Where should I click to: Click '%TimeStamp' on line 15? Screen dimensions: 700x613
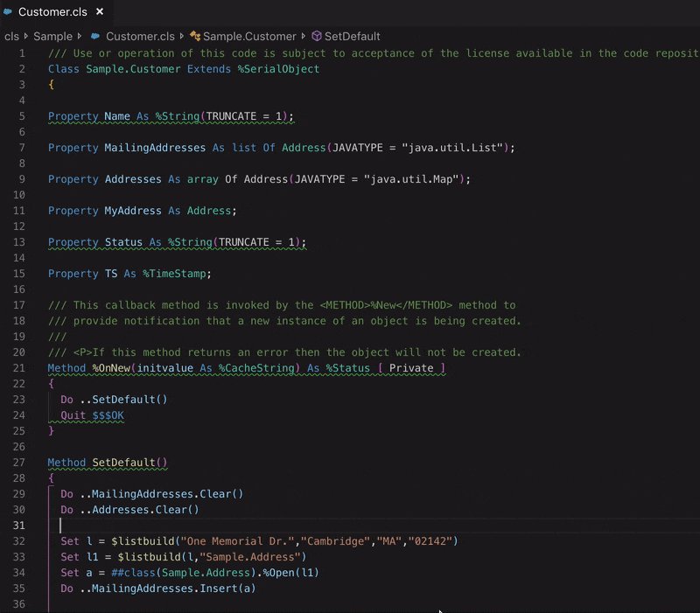(174, 274)
